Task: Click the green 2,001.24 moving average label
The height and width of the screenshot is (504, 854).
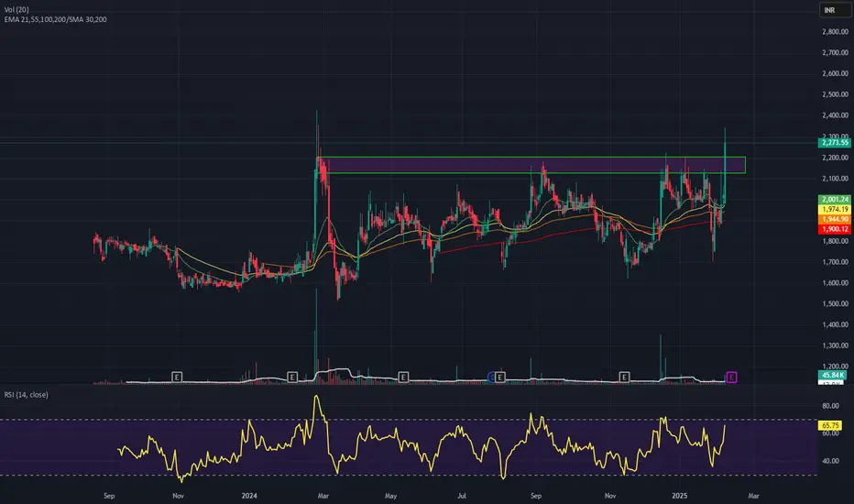Action: 835,200
